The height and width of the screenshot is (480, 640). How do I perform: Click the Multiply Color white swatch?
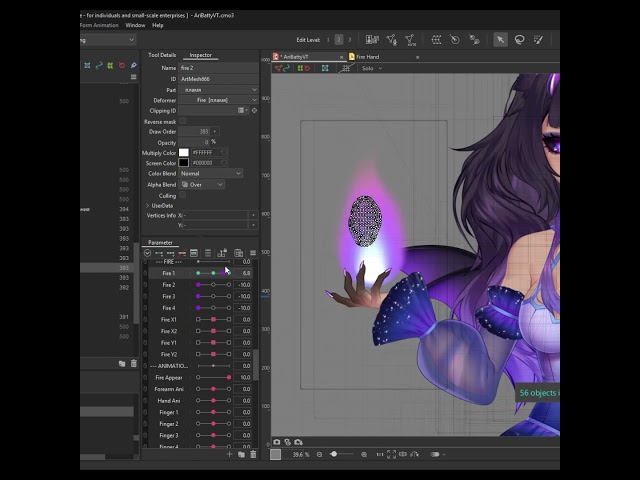(x=184, y=152)
